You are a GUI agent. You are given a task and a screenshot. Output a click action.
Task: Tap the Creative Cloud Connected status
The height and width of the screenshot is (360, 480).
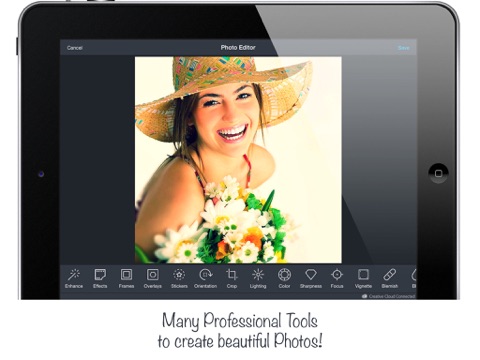tap(388, 296)
